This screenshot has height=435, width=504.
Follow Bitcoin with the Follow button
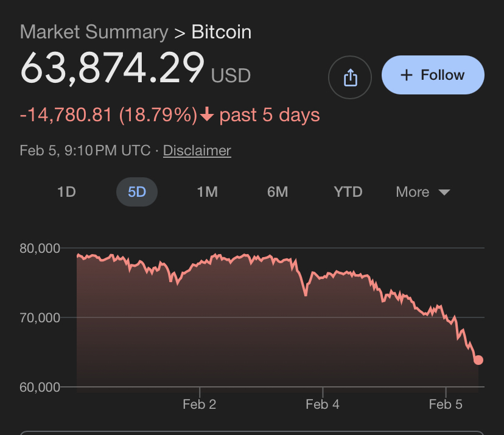433,76
